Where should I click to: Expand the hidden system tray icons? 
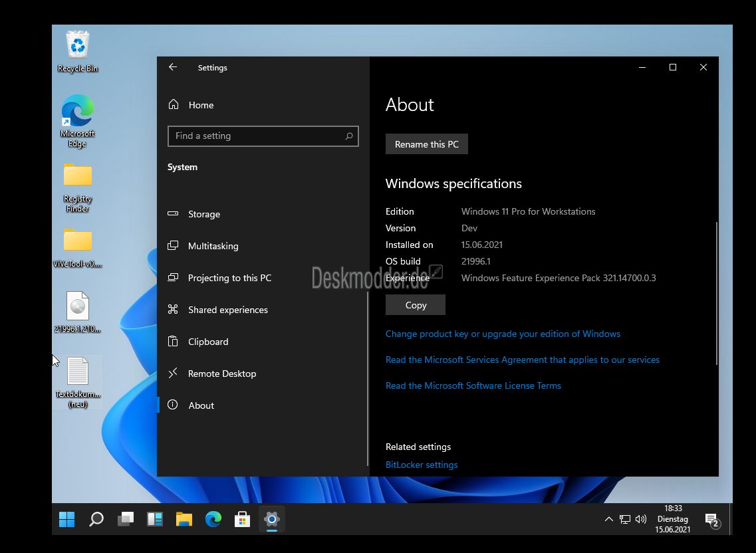(x=609, y=519)
